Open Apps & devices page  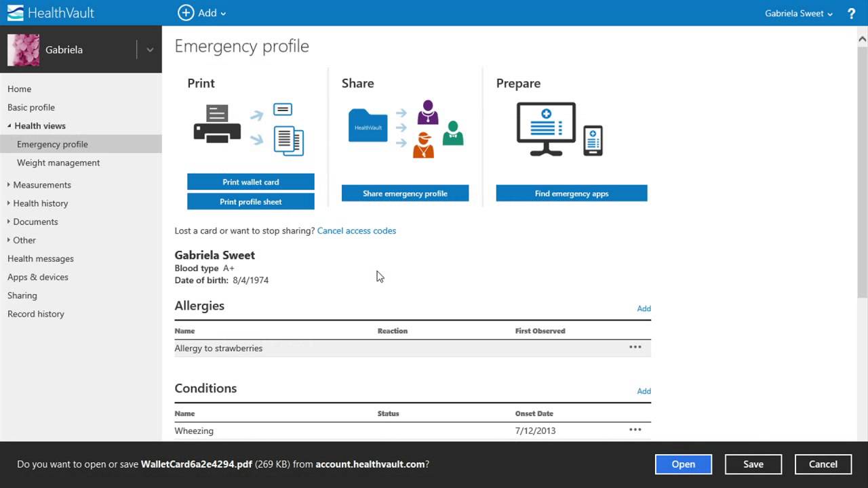38,277
